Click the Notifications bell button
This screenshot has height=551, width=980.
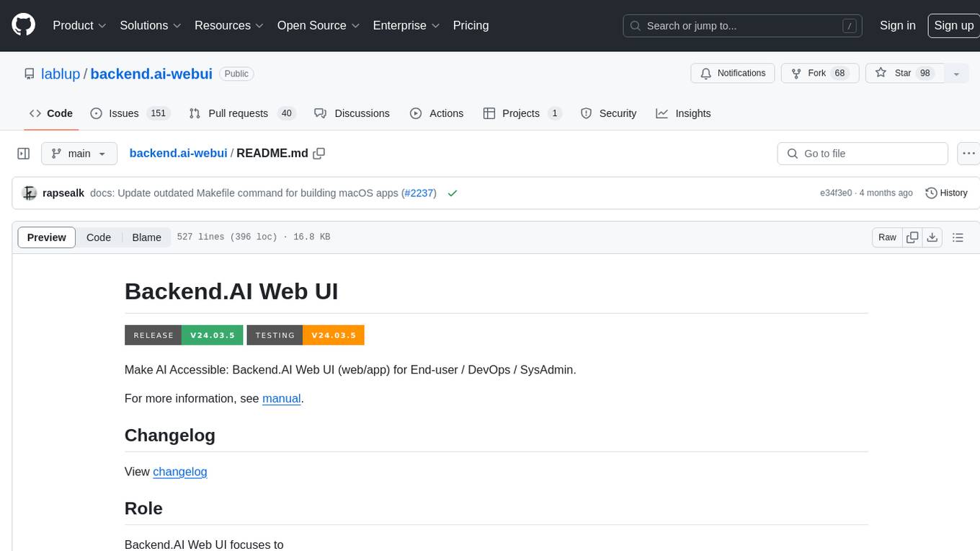tap(733, 74)
